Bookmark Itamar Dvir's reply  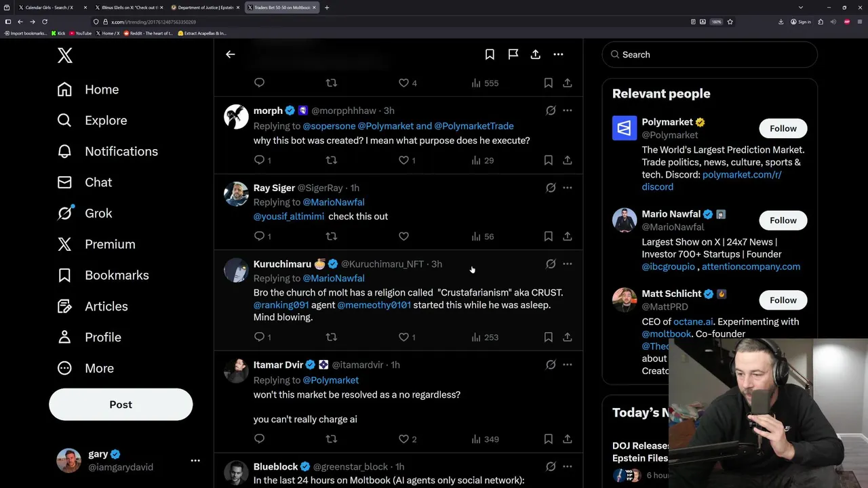pyautogui.click(x=548, y=439)
